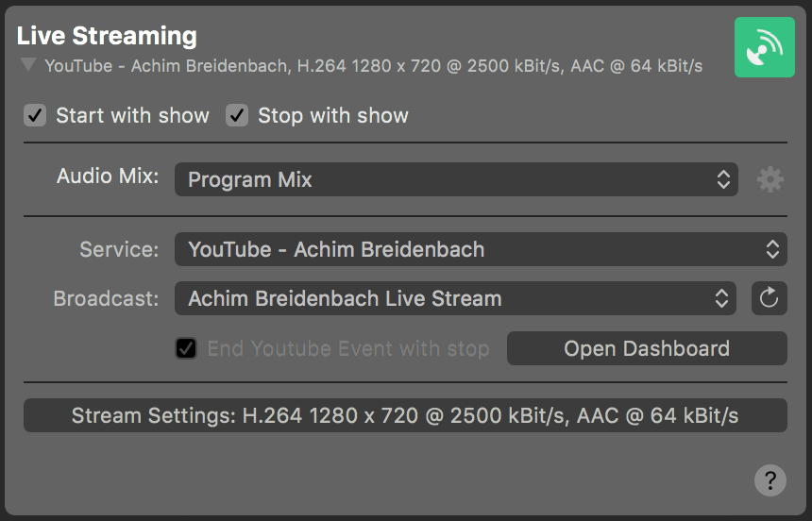
Task: Open the Audio Mix gear settings
Action: 770,179
